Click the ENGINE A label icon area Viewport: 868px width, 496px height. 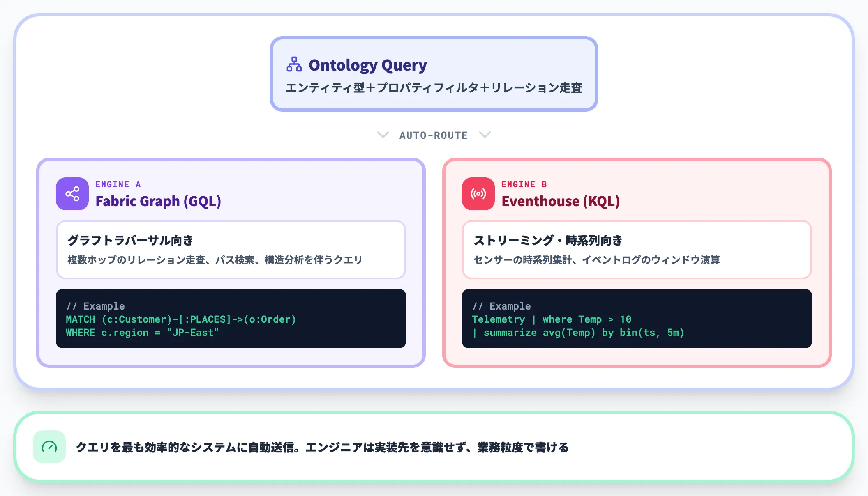[118, 184]
